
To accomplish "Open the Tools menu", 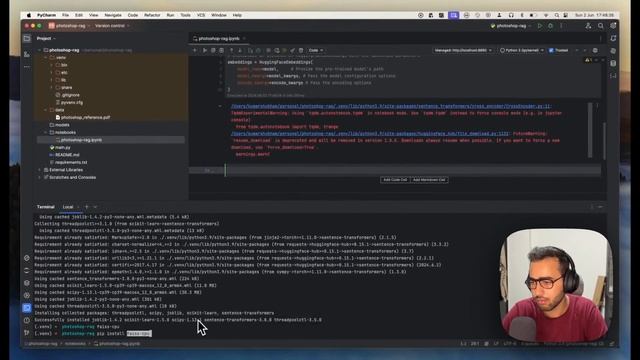I will 185,15.
